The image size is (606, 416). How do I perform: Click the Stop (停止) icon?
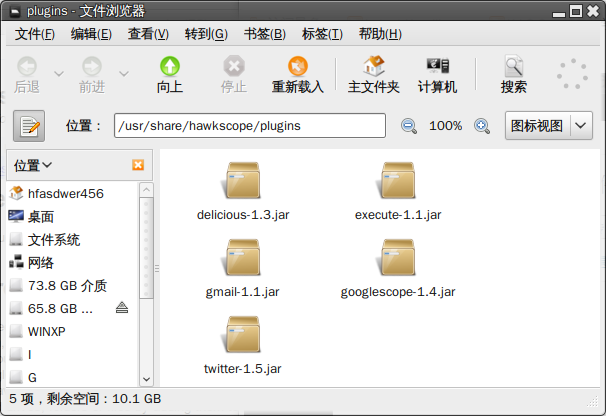234,66
